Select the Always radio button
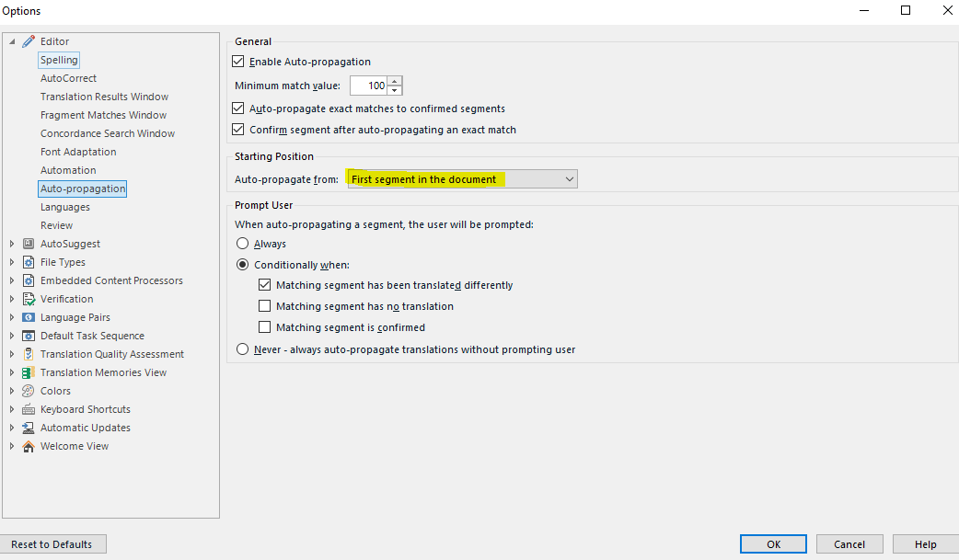The width and height of the screenshot is (959, 560). coord(243,244)
